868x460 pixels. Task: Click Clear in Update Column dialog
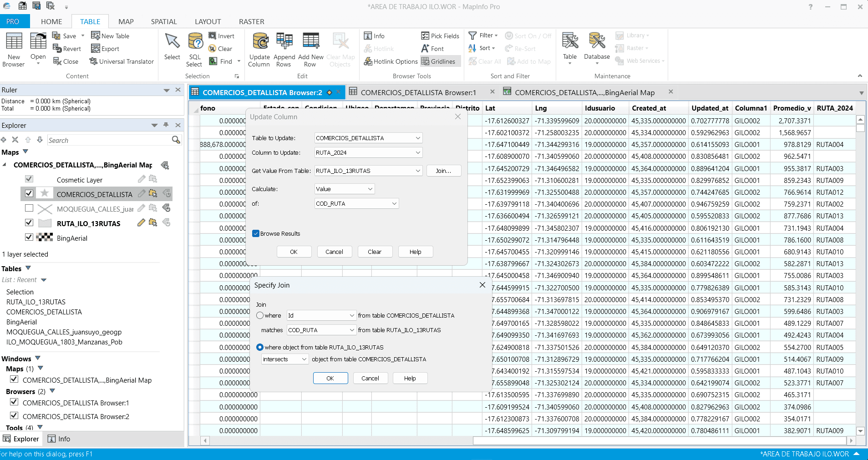coord(375,252)
